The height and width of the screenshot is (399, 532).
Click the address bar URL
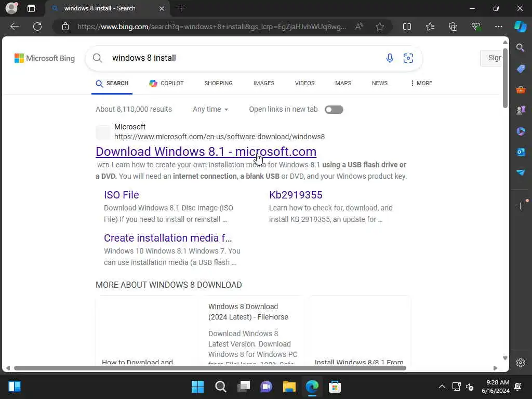tap(212, 26)
